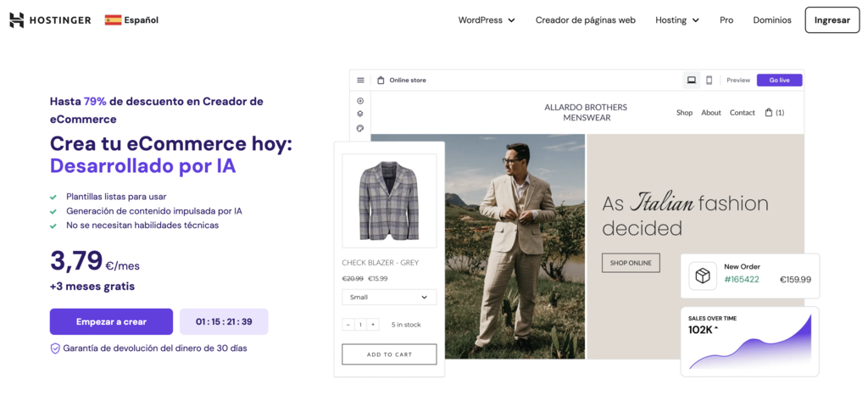Switch to desktop preview mode
Viewport: 868px width, 401px height.
coord(692,81)
